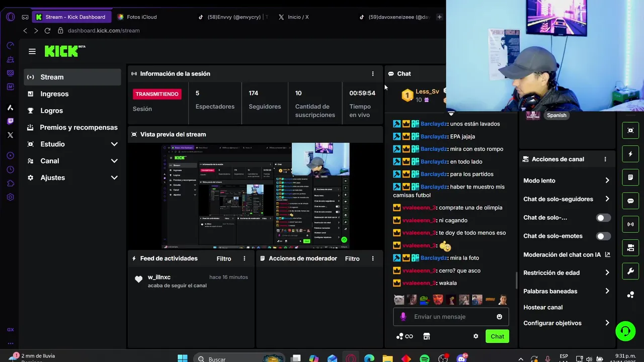644x362 pixels.
Task: Click the Enviar un mensaje field
Action: [x=451, y=317]
